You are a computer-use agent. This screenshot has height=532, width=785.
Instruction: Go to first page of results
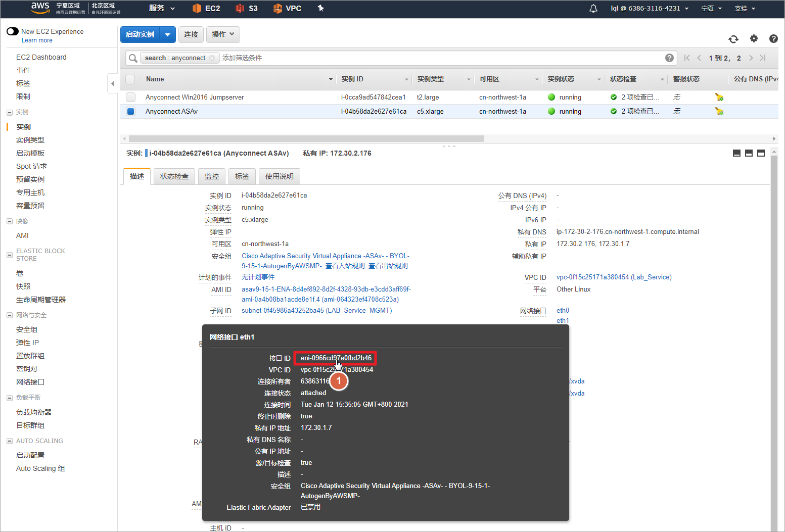[687, 58]
